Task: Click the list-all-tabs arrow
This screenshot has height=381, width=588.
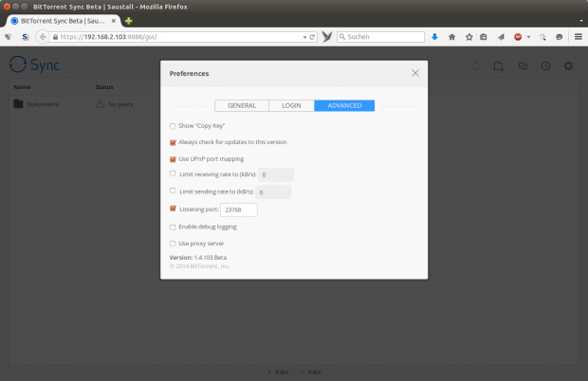Action: click(581, 21)
